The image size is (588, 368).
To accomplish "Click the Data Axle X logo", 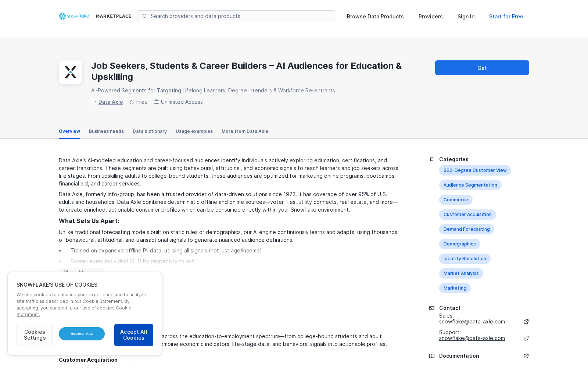I will click(x=71, y=72).
